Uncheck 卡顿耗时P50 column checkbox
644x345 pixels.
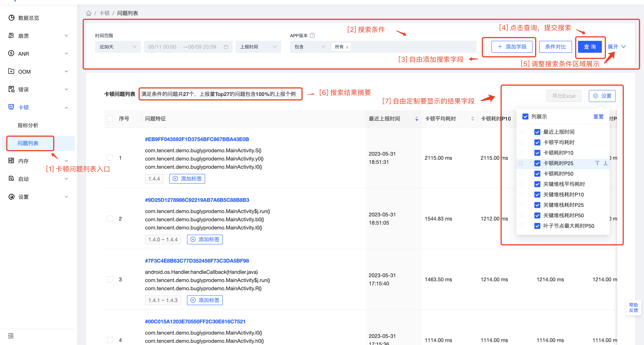click(537, 174)
